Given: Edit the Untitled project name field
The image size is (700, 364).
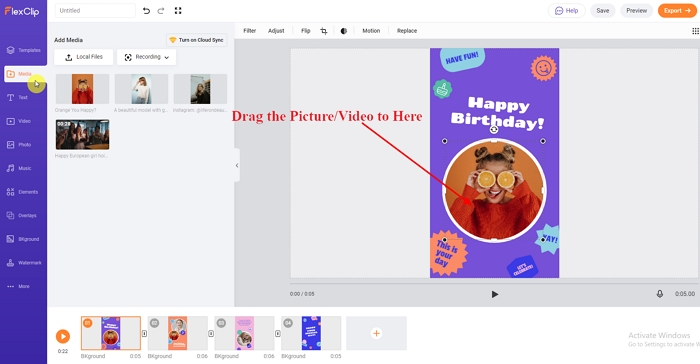Looking at the screenshot, I should pyautogui.click(x=95, y=11).
